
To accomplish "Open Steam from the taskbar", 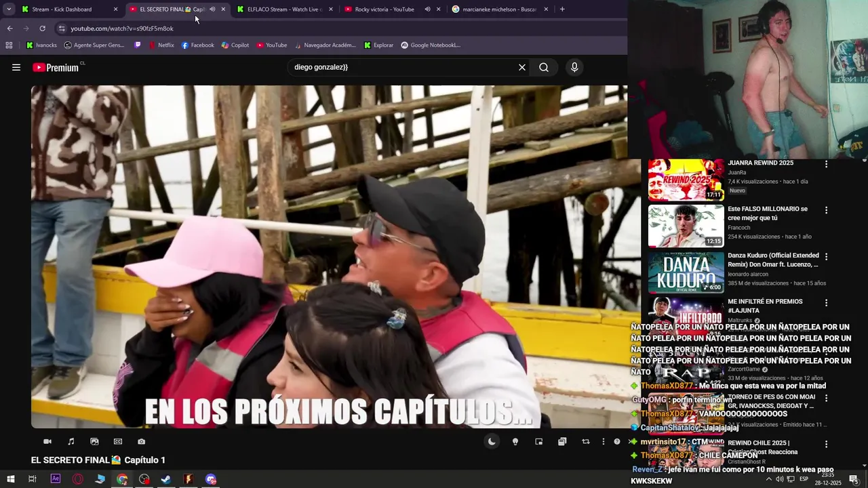I will [166, 479].
